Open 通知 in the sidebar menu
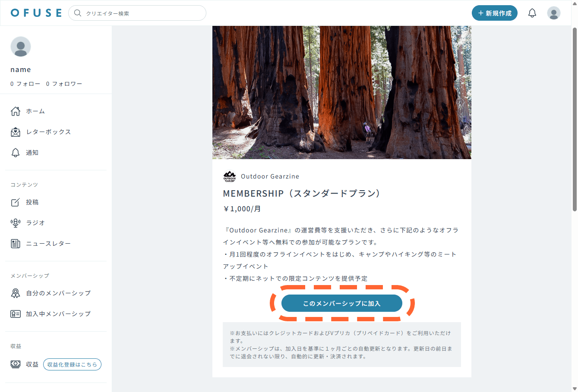This screenshot has width=578, height=392. 32,153
